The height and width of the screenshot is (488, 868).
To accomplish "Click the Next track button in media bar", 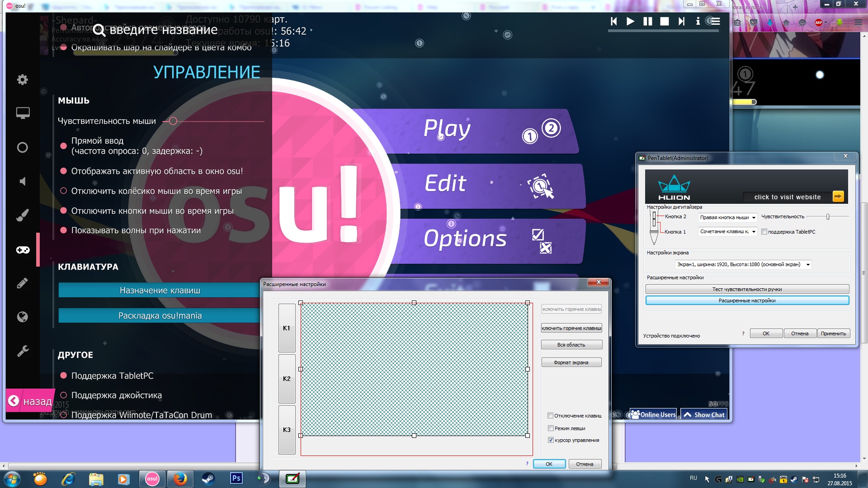I will click(681, 22).
